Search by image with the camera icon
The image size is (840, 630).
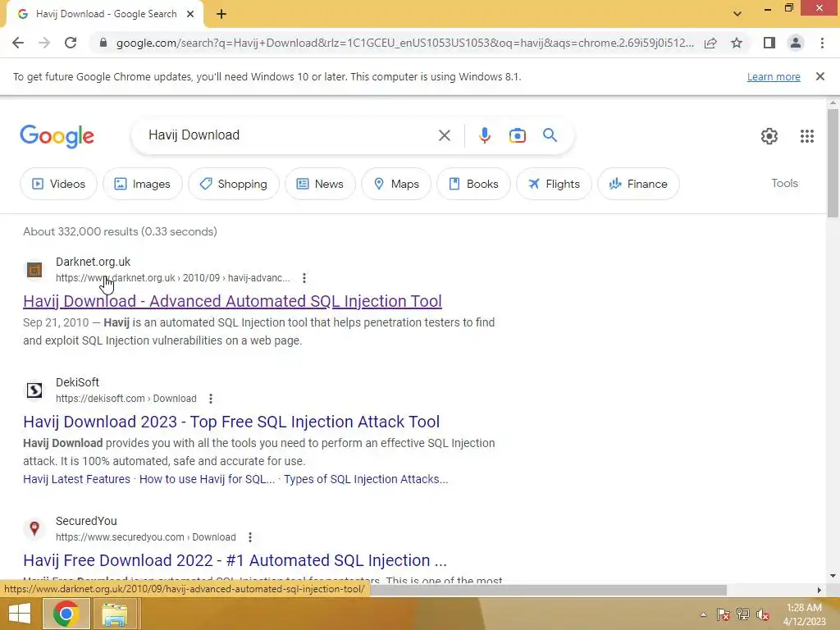[517, 135]
